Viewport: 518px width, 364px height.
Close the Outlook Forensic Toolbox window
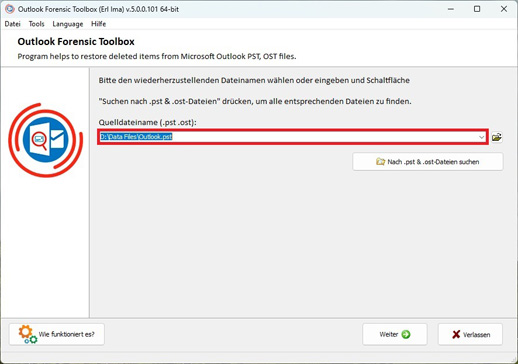[504, 9]
